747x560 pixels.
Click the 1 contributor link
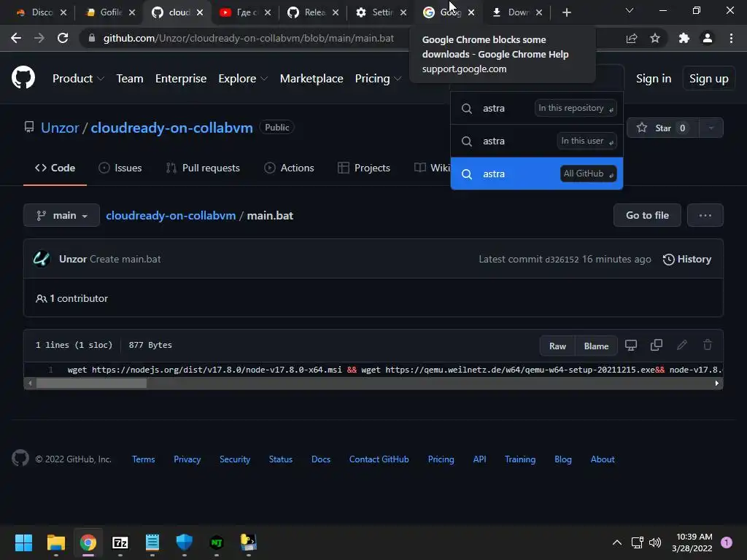[x=72, y=298]
